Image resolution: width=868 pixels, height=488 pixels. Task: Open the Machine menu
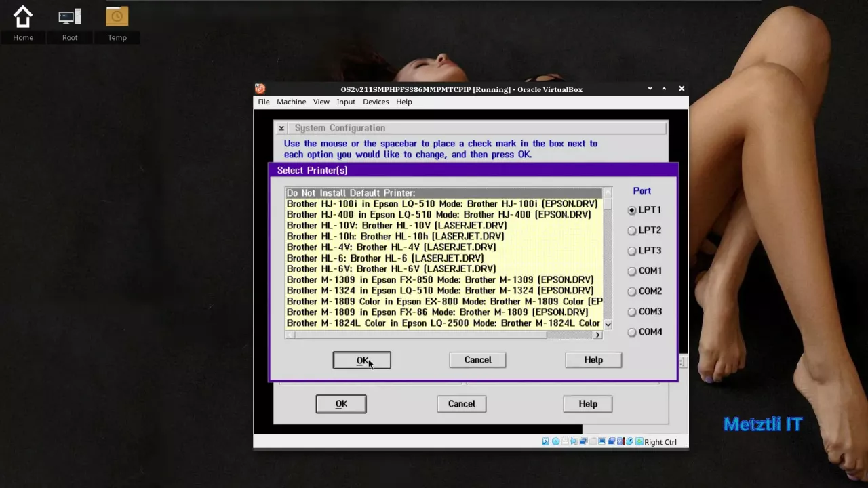(x=291, y=102)
